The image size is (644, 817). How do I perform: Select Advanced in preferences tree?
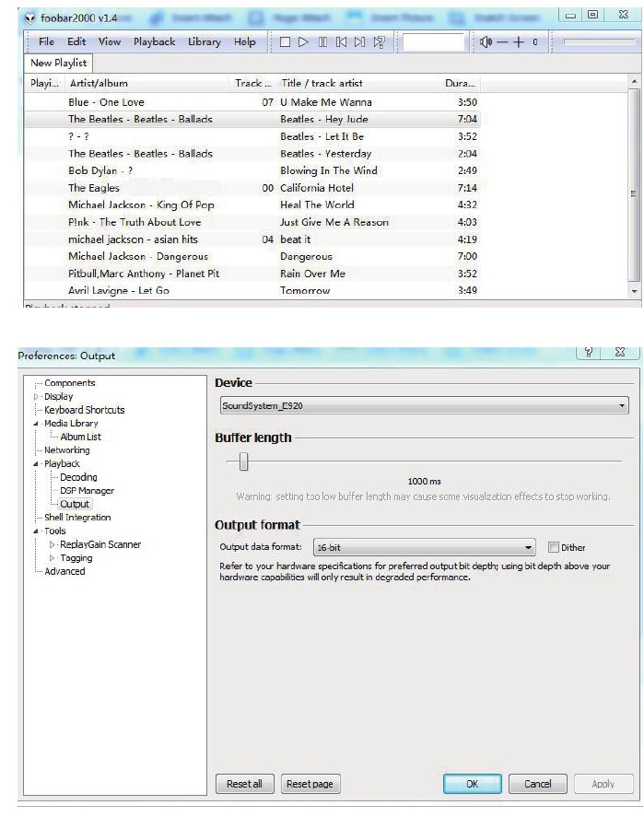[64, 572]
